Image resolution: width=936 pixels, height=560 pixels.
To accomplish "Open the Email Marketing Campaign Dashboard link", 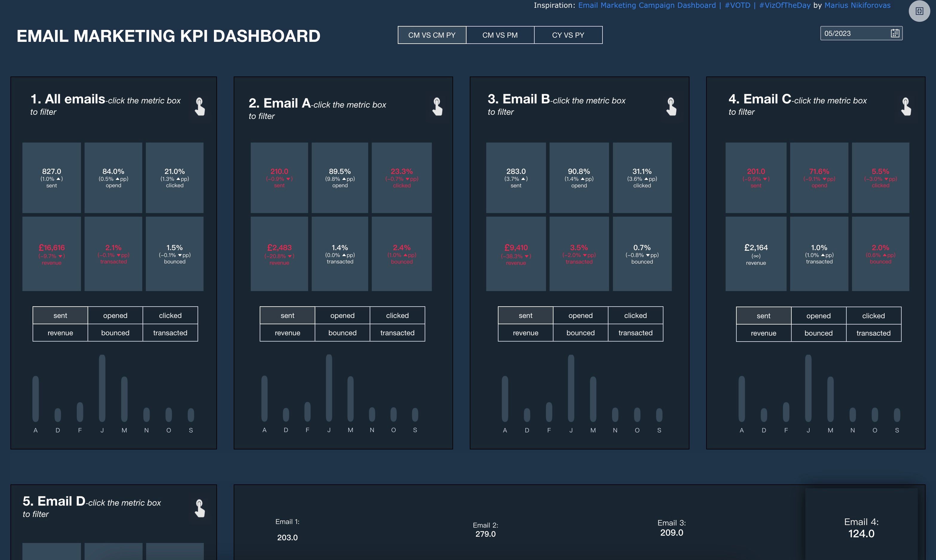I will coord(647,5).
